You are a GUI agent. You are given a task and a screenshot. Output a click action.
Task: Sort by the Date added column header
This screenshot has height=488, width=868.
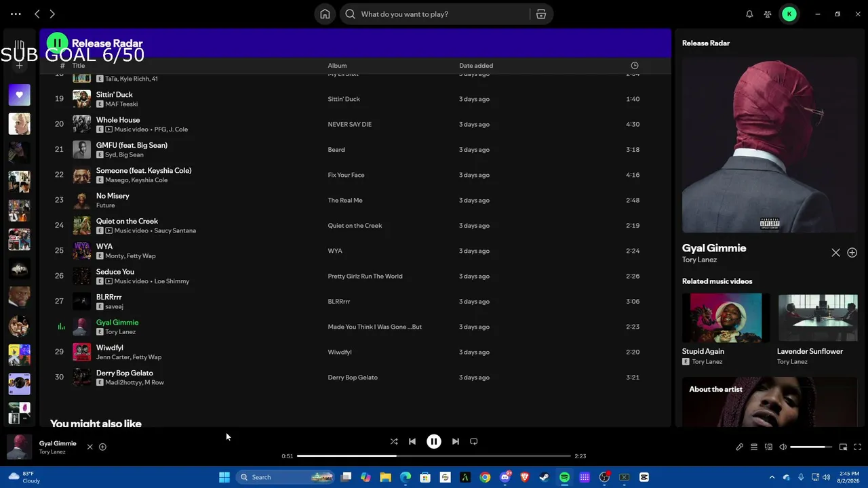coord(476,66)
